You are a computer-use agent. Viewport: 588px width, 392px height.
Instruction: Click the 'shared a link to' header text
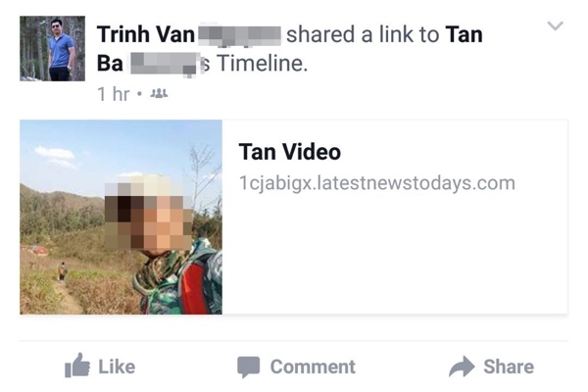363,34
